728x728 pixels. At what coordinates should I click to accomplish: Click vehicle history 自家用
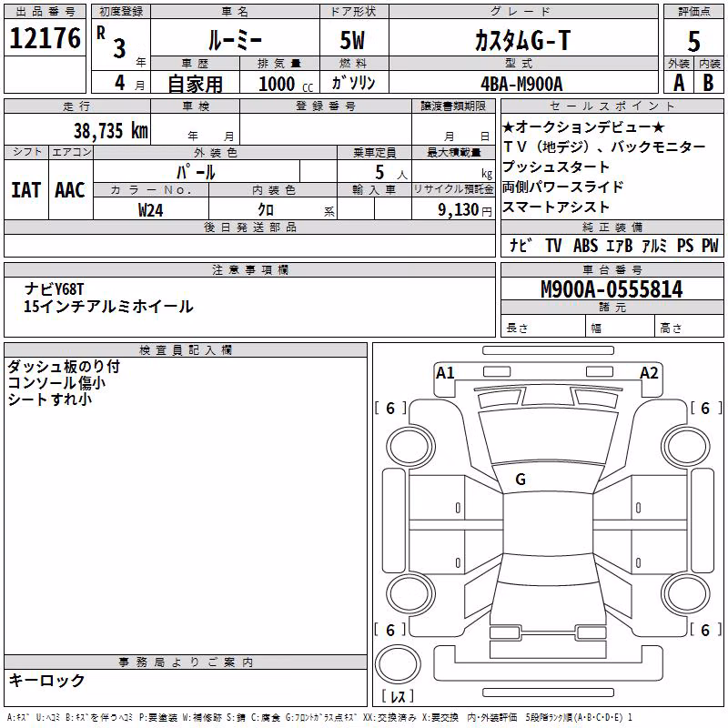pos(195,84)
